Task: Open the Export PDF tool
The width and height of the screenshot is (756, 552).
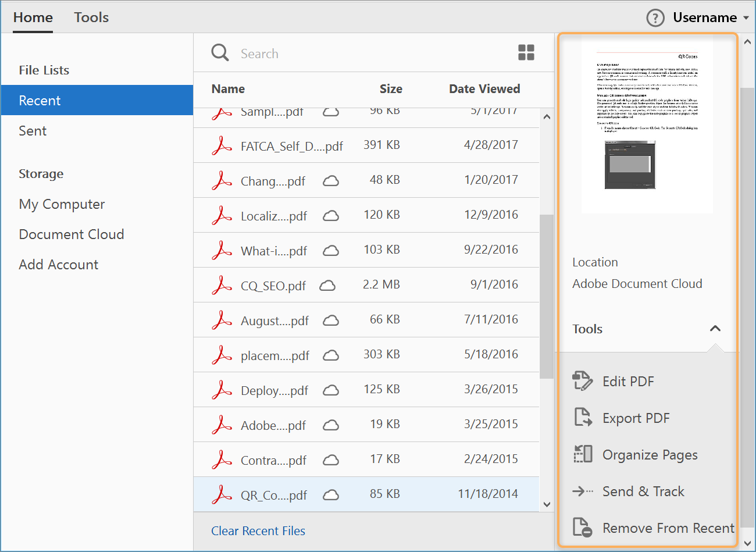Action: click(x=637, y=418)
